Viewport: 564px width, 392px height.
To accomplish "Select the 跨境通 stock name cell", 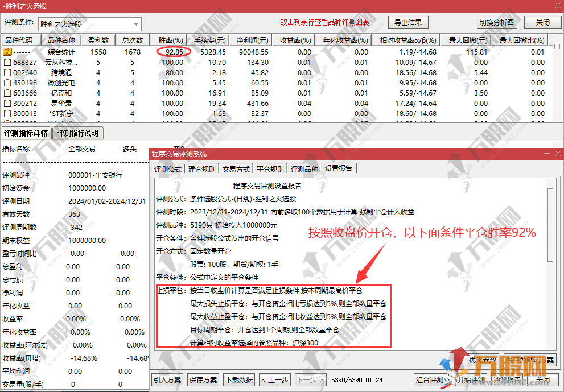I will click(x=61, y=73).
